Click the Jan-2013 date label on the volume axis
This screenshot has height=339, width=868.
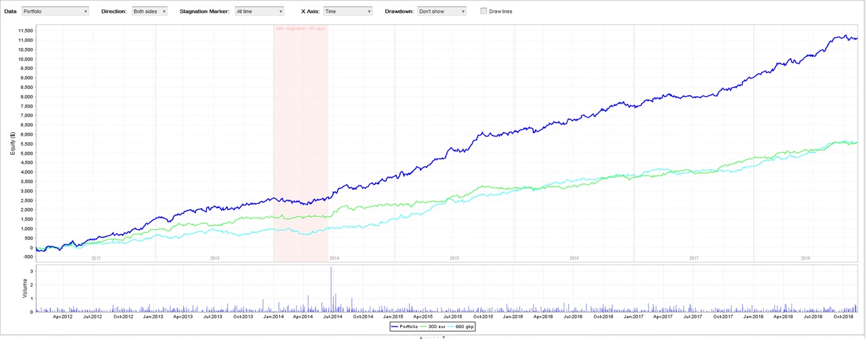click(153, 316)
